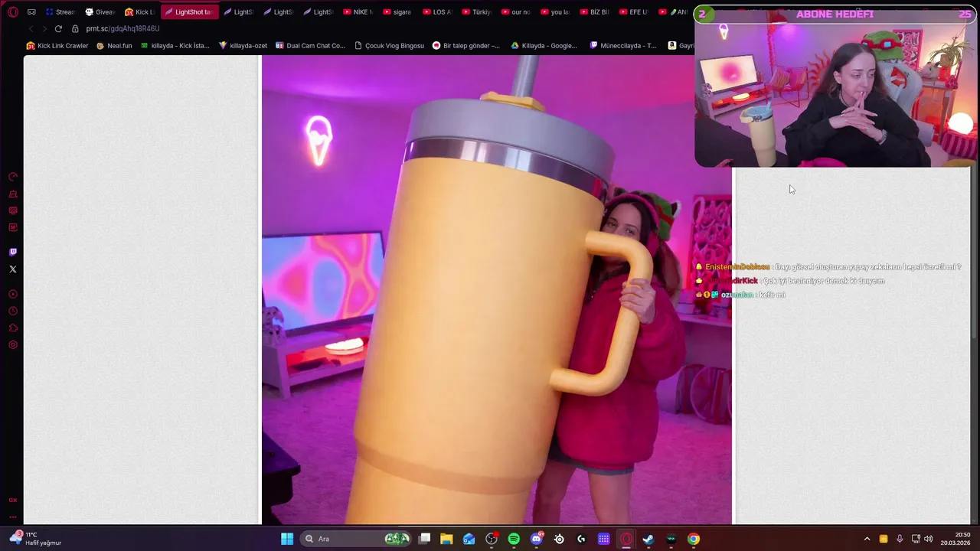Switch to the EFE U YouTube tab
980x551 pixels.
635,12
